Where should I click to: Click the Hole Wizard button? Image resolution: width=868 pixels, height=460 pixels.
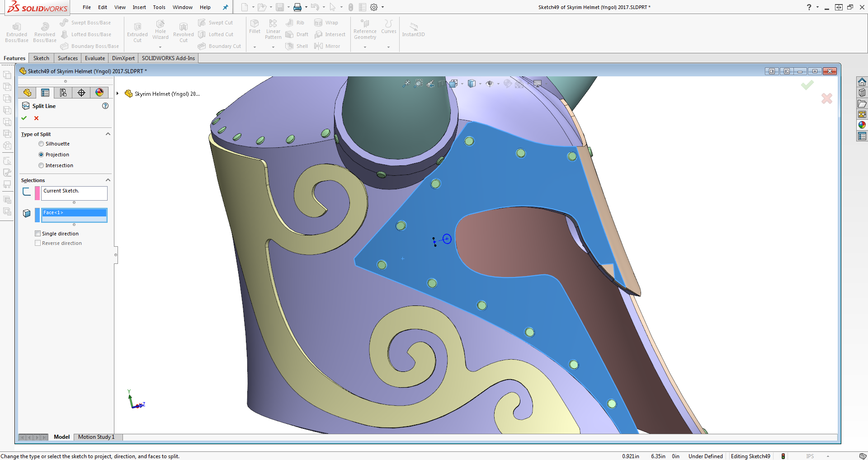(x=160, y=30)
